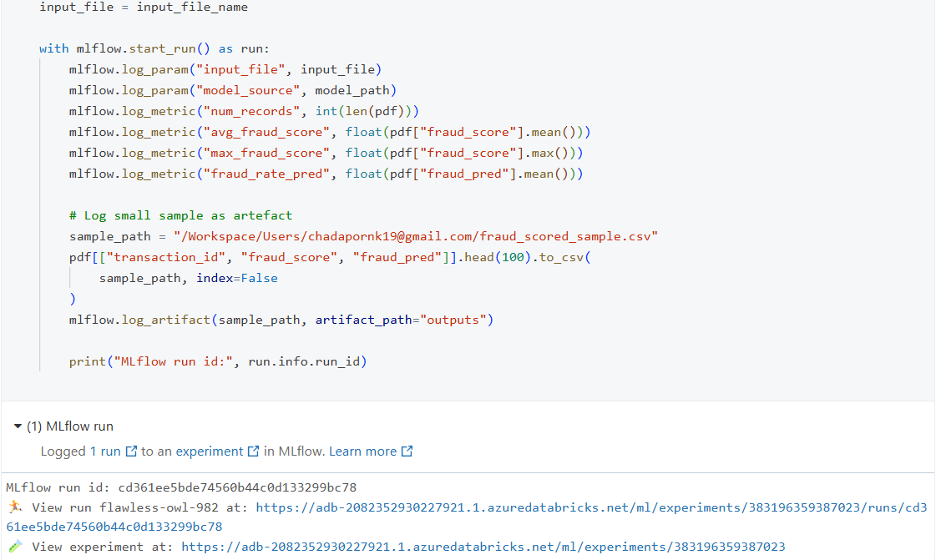Screen dimensions: 936x560
Task: Click the test tube icon beside "View experiment"
Action: point(15,547)
